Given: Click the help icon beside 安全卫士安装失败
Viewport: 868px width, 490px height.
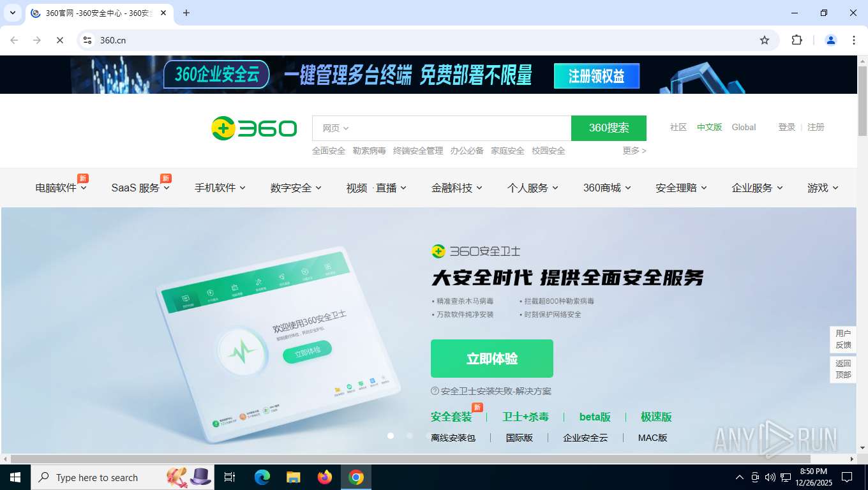Looking at the screenshot, I should (x=435, y=391).
